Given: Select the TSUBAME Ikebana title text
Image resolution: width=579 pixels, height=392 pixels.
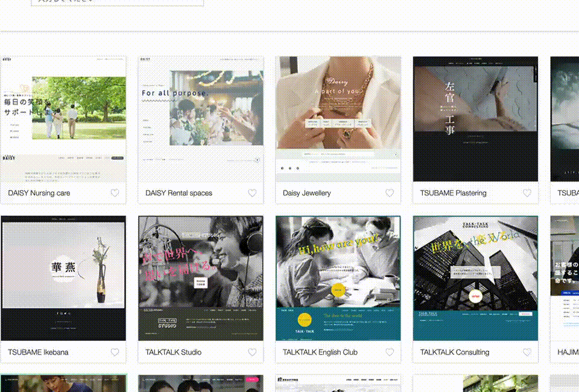Looking at the screenshot, I should pyautogui.click(x=39, y=353).
